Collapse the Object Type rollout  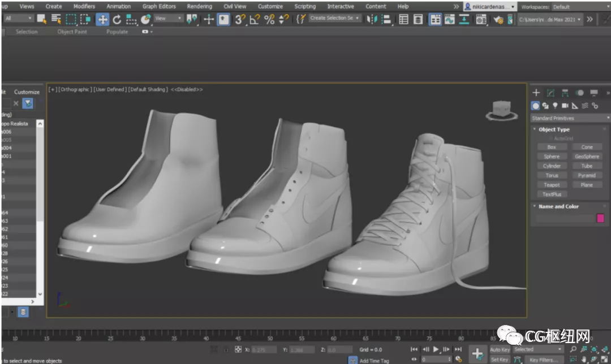(x=554, y=129)
